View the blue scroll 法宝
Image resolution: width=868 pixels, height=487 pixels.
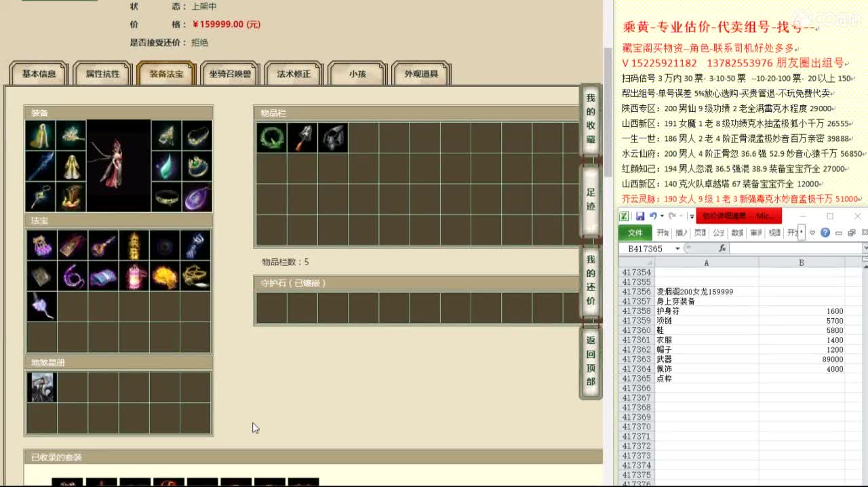coord(103,276)
